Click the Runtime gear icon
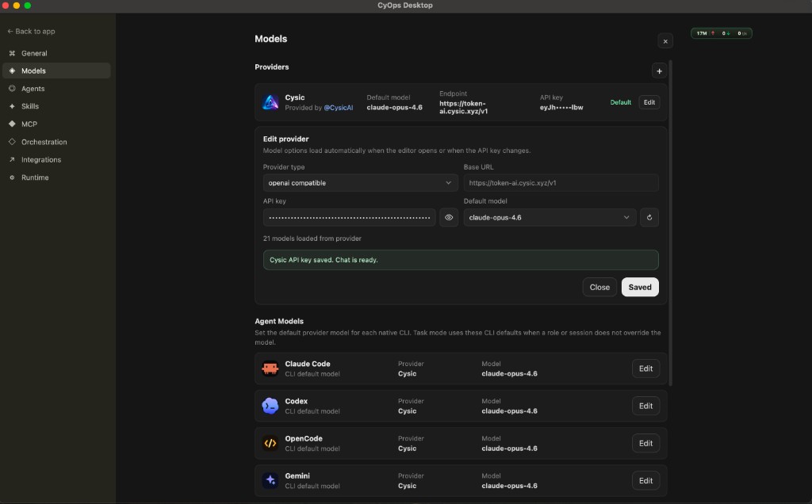Screen dimensions: 812x504 (12, 178)
